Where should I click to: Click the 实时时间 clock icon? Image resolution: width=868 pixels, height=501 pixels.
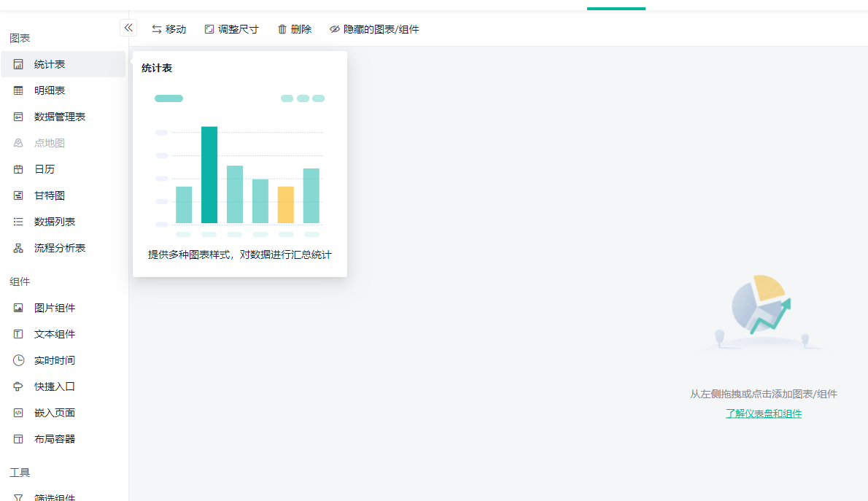pos(18,360)
